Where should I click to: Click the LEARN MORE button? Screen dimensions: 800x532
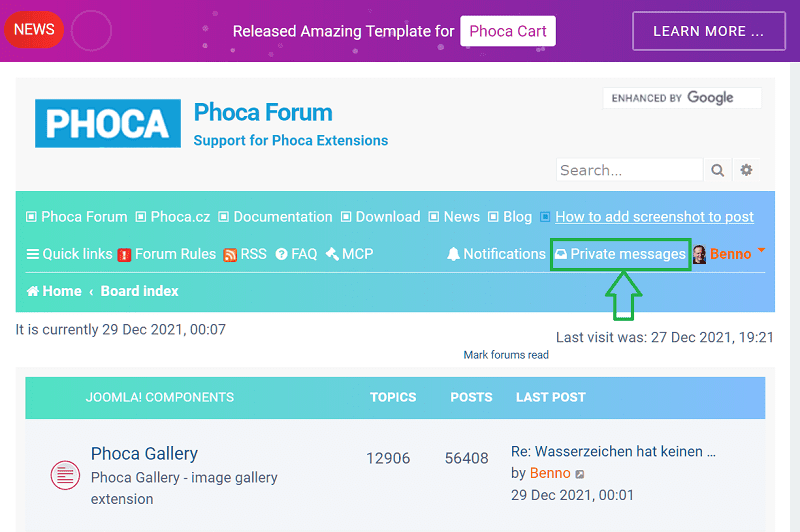click(708, 31)
